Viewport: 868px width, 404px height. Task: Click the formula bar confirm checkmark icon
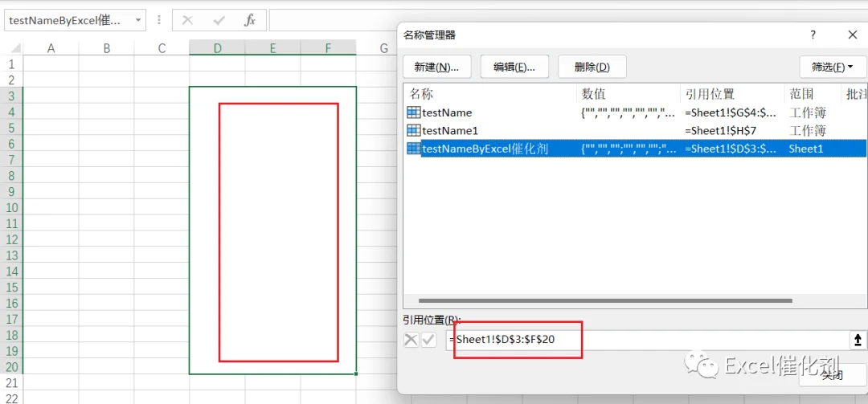[219, 20]
